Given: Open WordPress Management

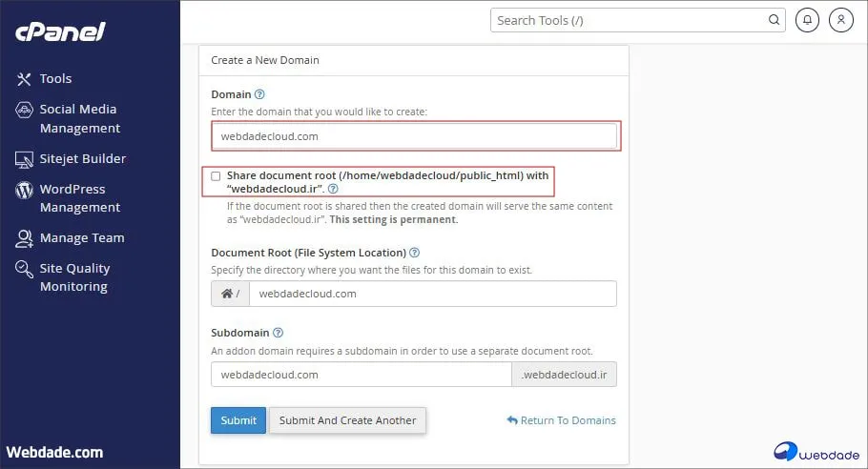Looking at the screenshot, I should coord(79,198).
